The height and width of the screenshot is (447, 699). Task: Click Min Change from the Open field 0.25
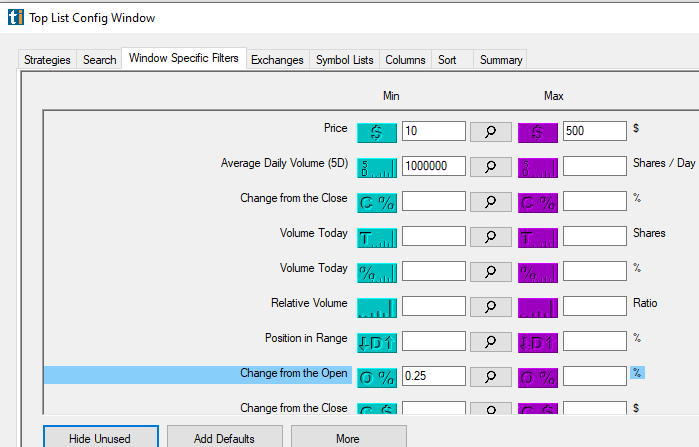tap(434, 376)
